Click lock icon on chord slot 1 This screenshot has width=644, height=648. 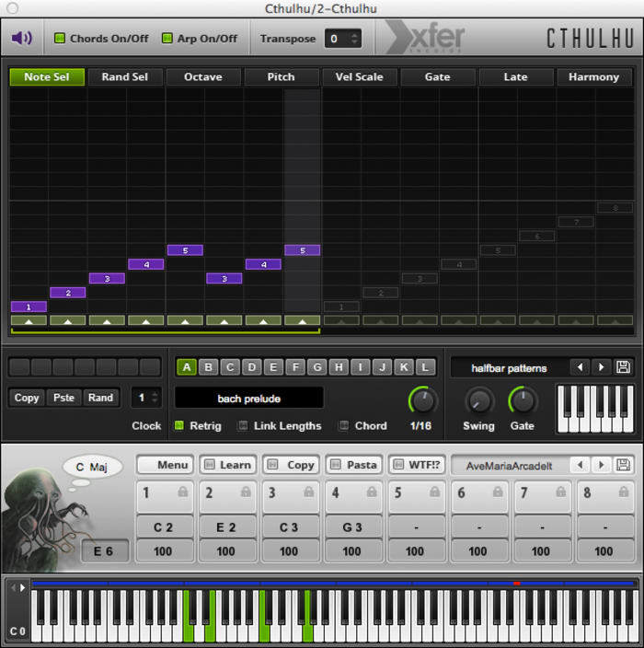coord(182,492)
